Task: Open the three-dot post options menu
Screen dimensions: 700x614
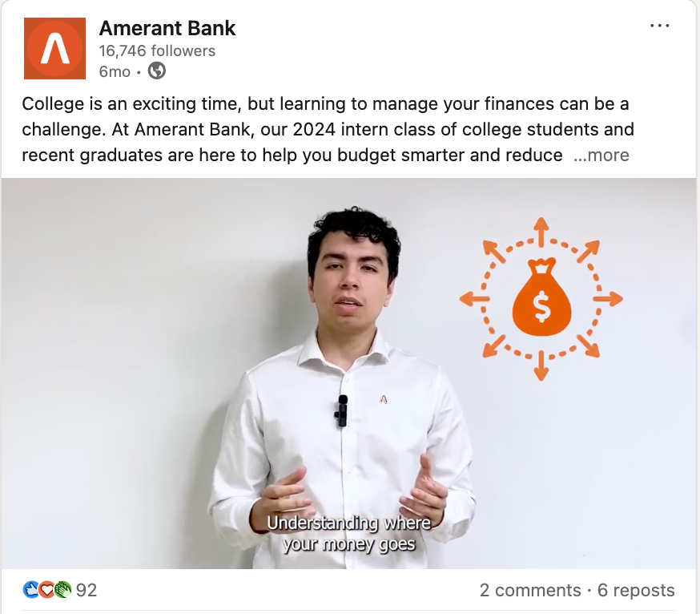Action: [x=659, y=26]
